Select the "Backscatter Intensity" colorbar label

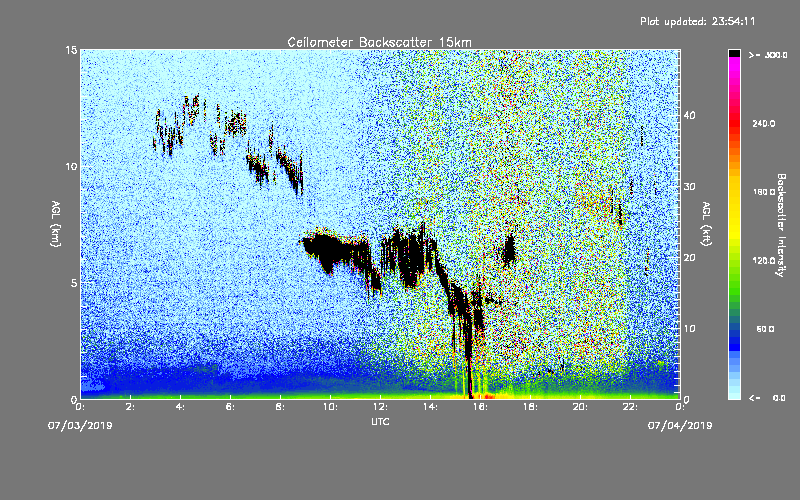[x=781, y=225]
